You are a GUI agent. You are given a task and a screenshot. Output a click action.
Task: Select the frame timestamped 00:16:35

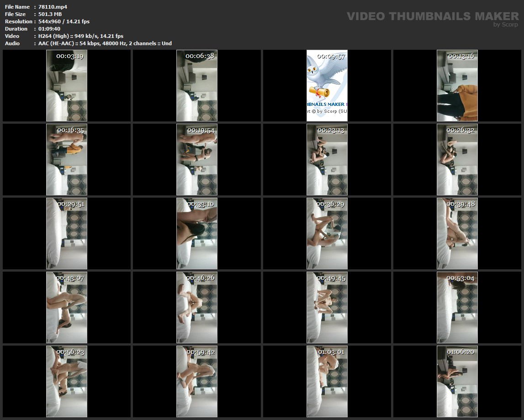click(67, 160)
